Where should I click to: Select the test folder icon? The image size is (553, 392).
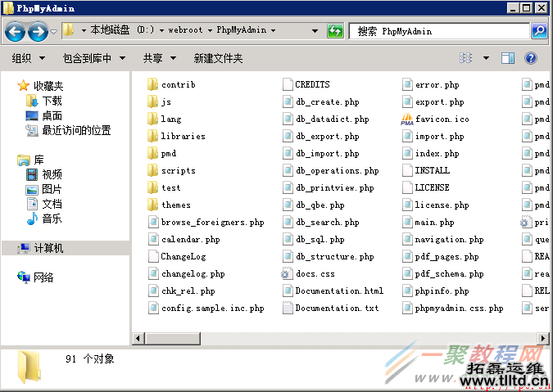pos(152,187)
